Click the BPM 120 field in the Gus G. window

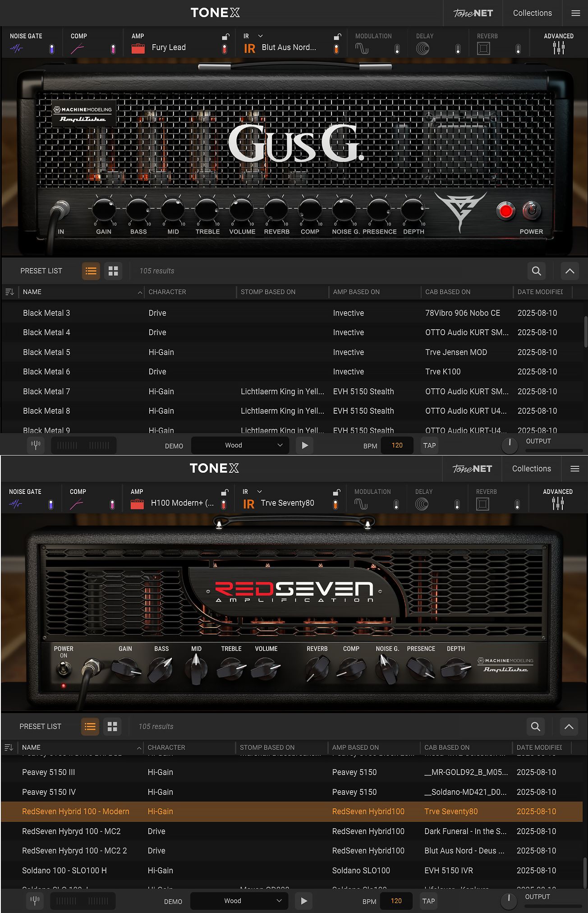(x=397, y=445)
